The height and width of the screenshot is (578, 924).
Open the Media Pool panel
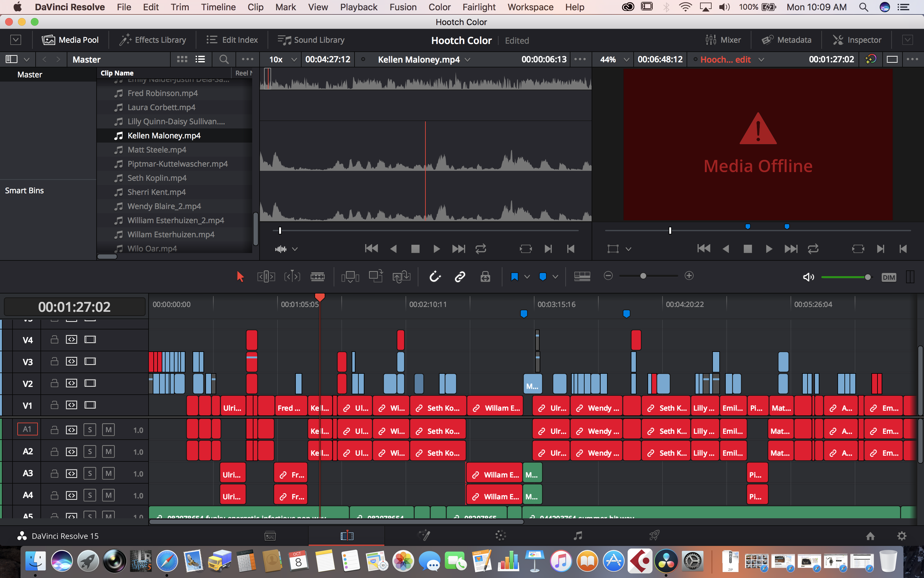(x=70, y=40)
